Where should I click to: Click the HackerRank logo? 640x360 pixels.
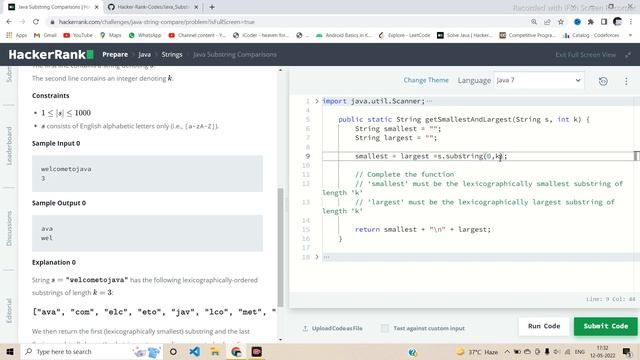(51, 54)
